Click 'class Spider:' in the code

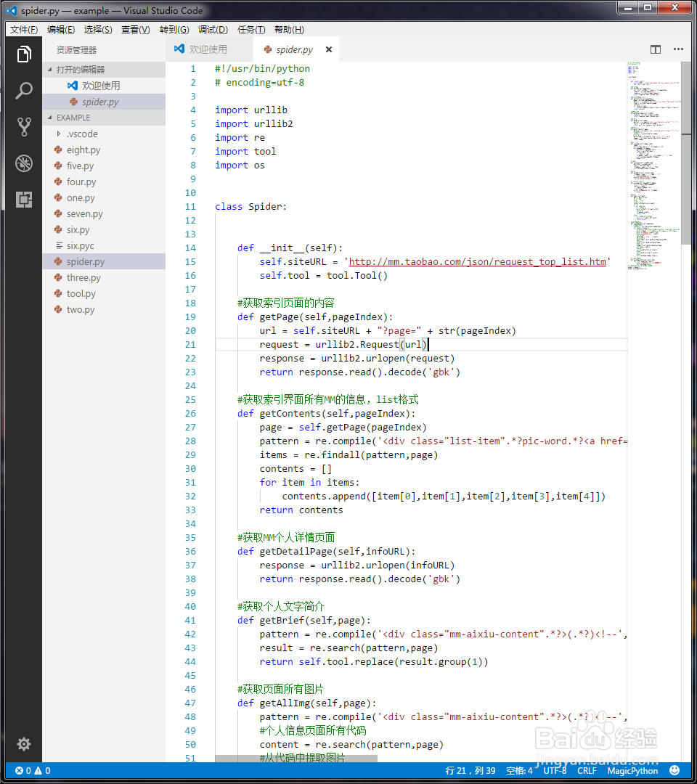tap(251, 206)
